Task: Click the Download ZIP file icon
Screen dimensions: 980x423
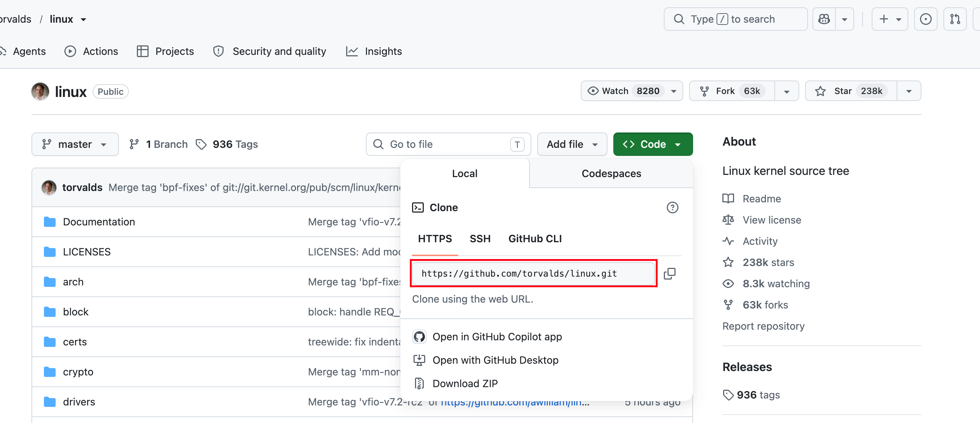Action: click(419, 383)
